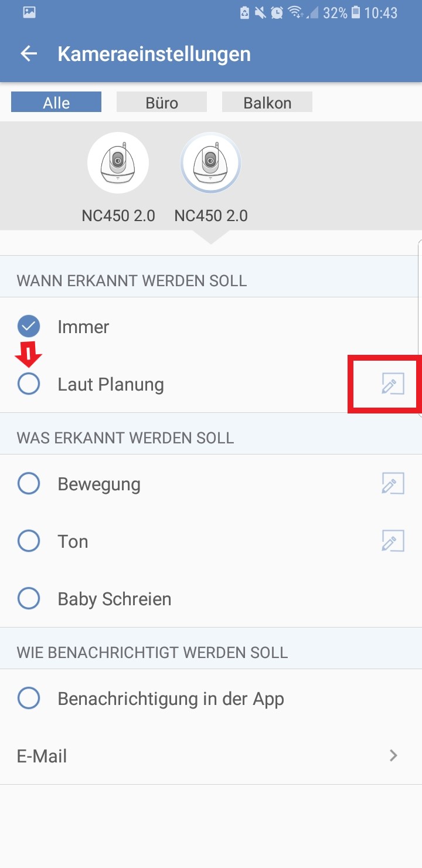422x868 pixels.
Task: Select the Immer radio option
Action: [29, 327]
